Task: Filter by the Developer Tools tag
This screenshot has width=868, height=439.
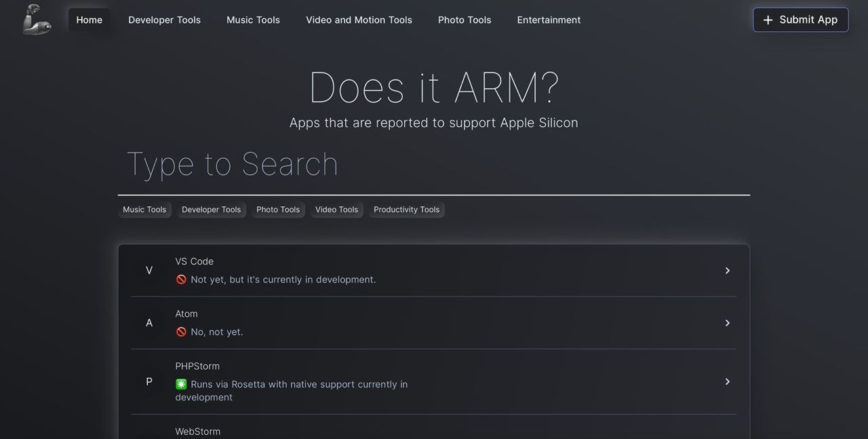Action: pos(212,210)
